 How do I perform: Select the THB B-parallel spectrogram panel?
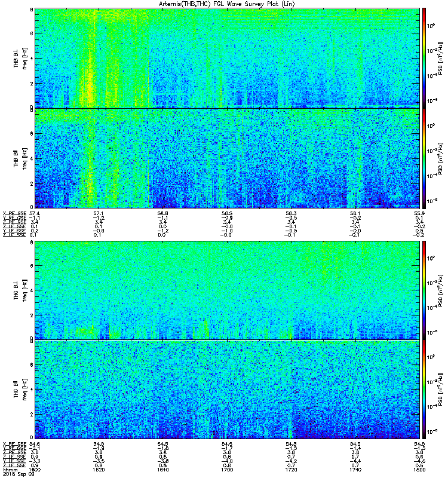(228, 158)
